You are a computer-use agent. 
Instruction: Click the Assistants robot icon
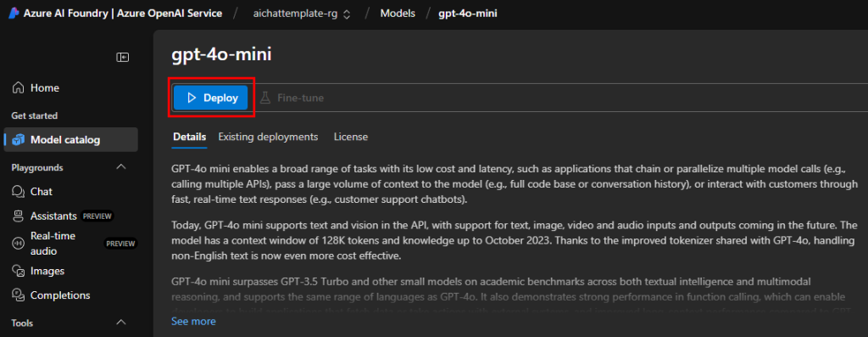point(19,216)
